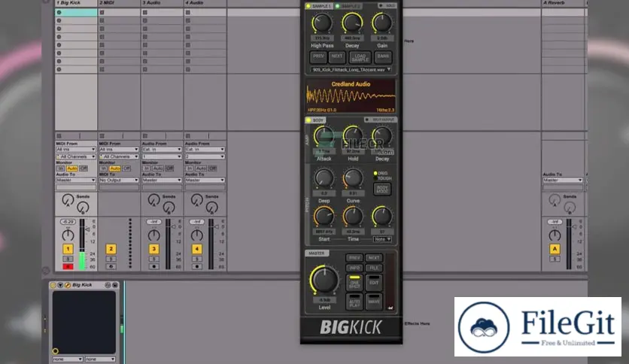Switch to the SAMPLE 1 tab
629x364 pixels.
[318, 6]
